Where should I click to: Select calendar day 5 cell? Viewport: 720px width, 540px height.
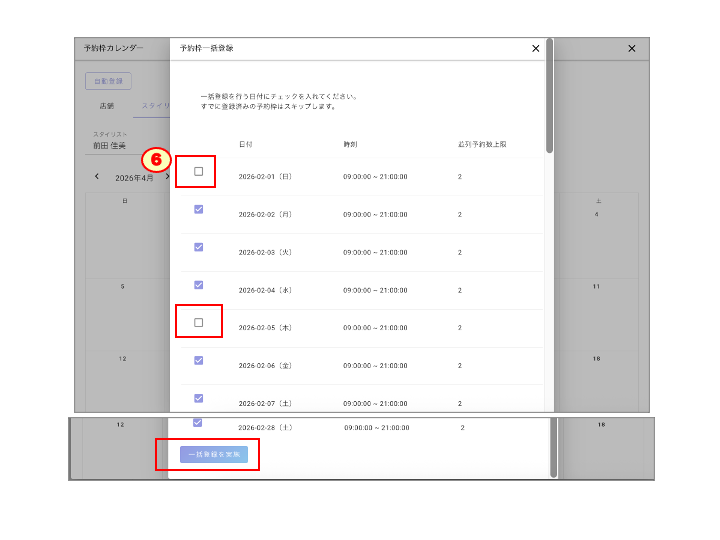[124, 310]
